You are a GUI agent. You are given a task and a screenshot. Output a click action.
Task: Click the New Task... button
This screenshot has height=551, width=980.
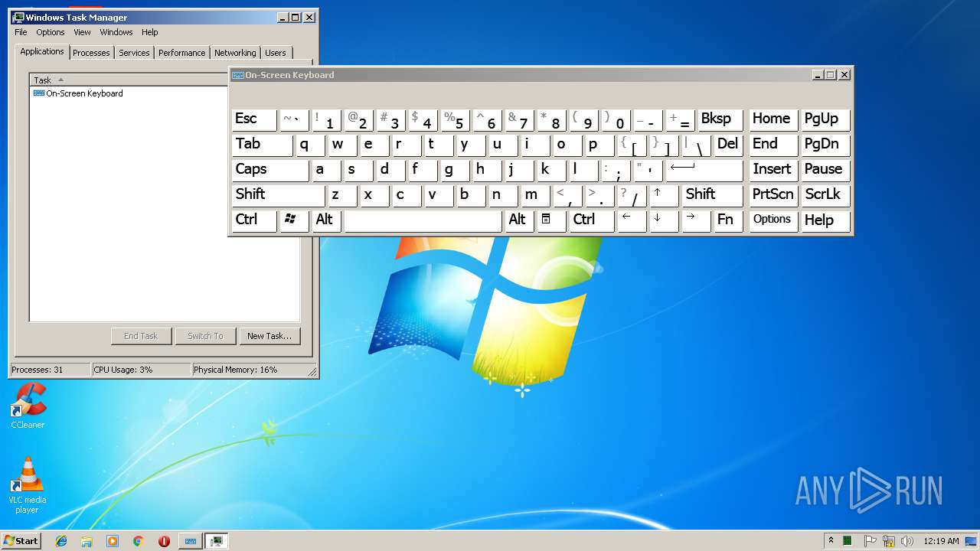pyautogui.click(x=269, y=336)
